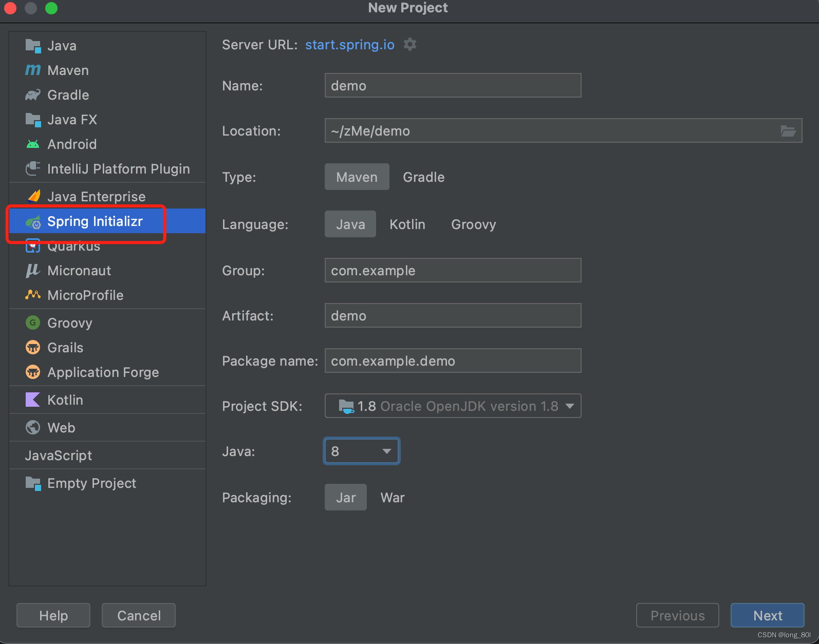
Task: Click the green Groovy G icon
Action: click(x=33, y=323)
